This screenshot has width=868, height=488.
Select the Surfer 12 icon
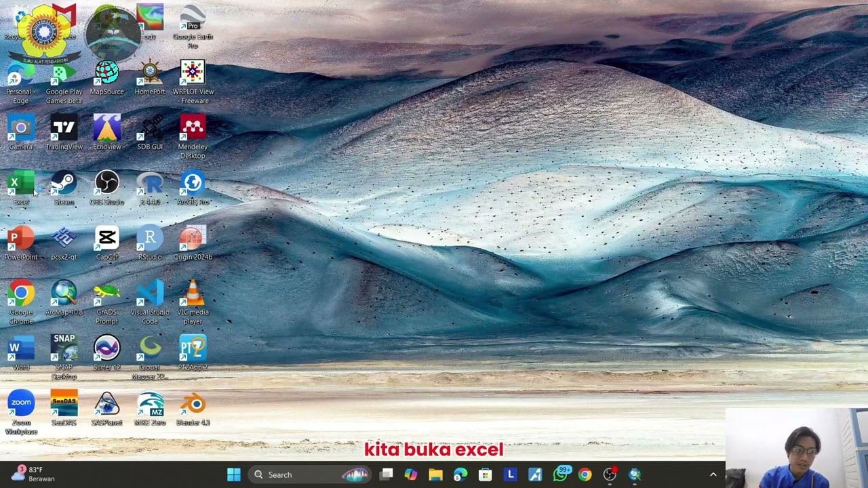point(106,354)
